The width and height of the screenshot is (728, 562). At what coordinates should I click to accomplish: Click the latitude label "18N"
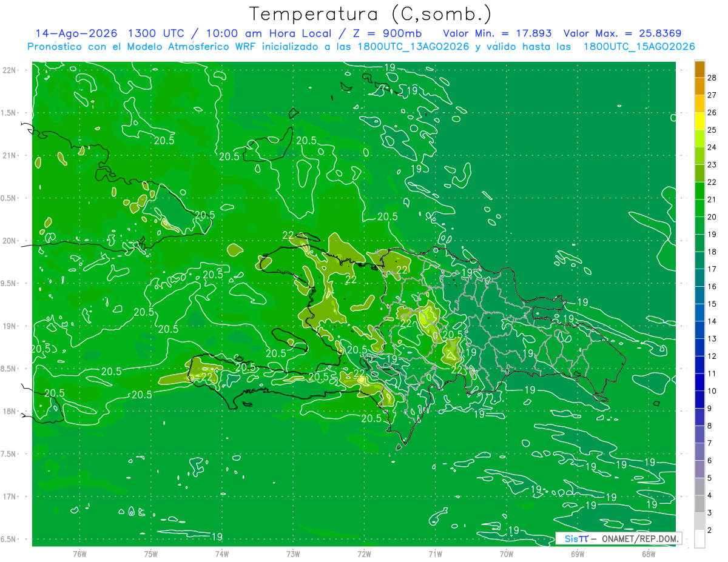point(10,411)
